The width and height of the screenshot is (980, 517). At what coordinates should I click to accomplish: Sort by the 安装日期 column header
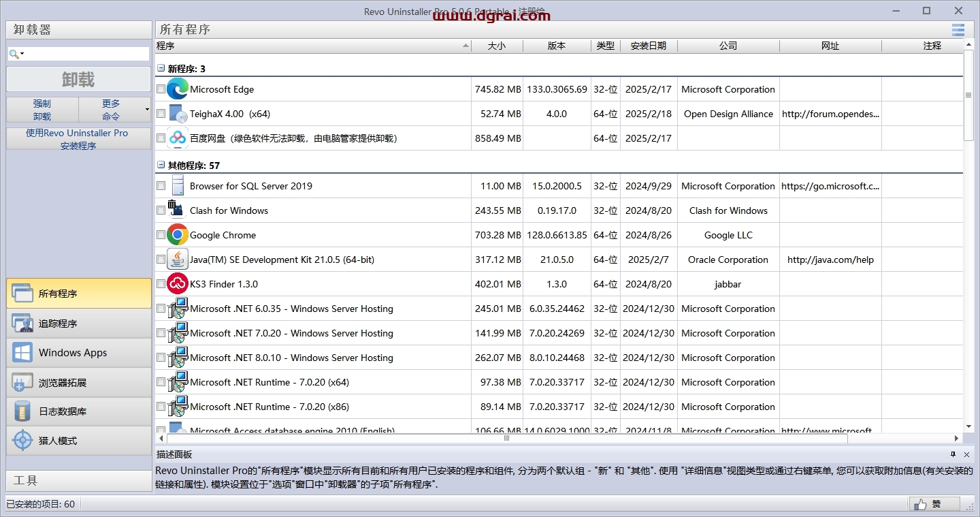pyautogui.click(x=649, y=46)
